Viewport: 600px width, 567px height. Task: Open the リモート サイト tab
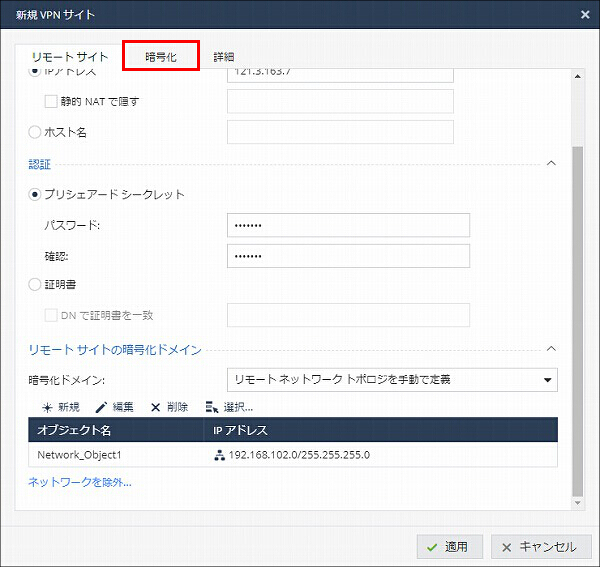click(70, 57)
